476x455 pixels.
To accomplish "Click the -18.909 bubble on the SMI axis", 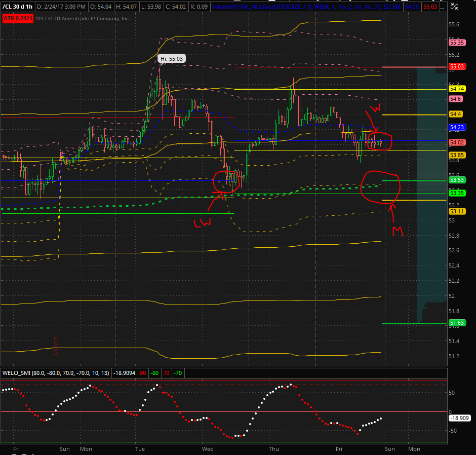I will click(x=460, y=418).
